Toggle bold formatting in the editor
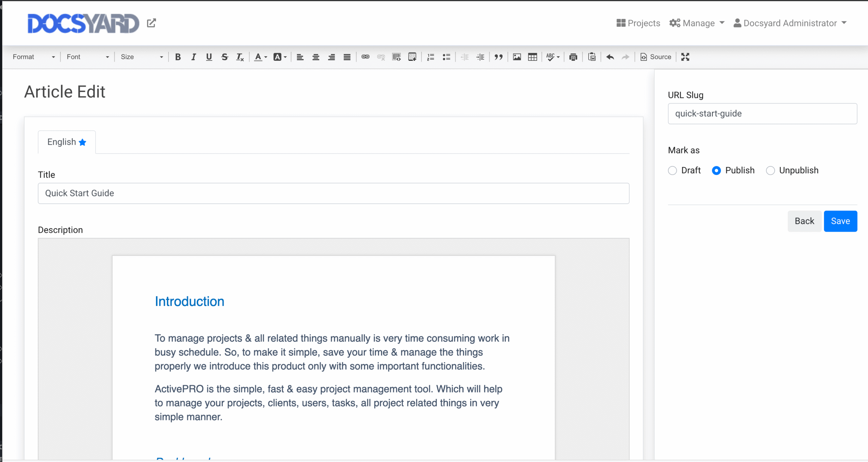 178,57
